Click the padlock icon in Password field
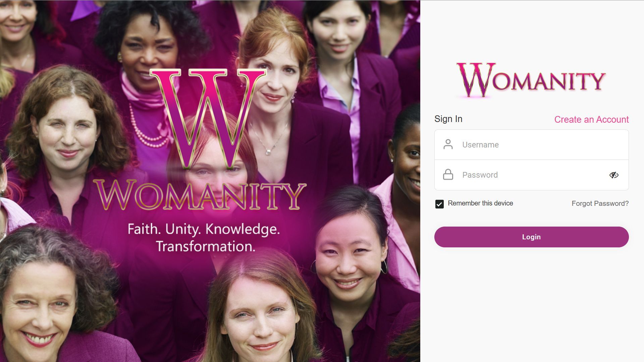644x362 pixels. click(448, 175)
